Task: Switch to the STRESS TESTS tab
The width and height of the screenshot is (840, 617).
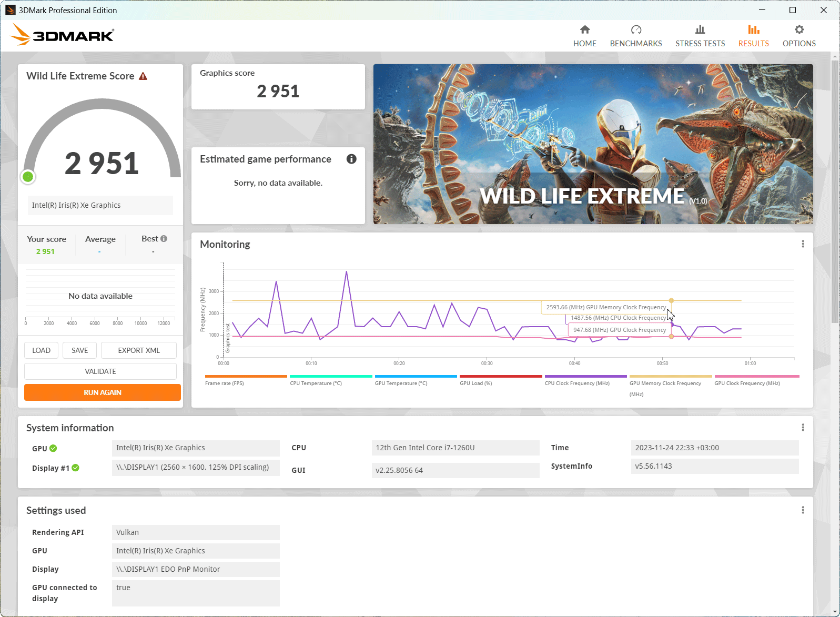Action: pos(700,36)
